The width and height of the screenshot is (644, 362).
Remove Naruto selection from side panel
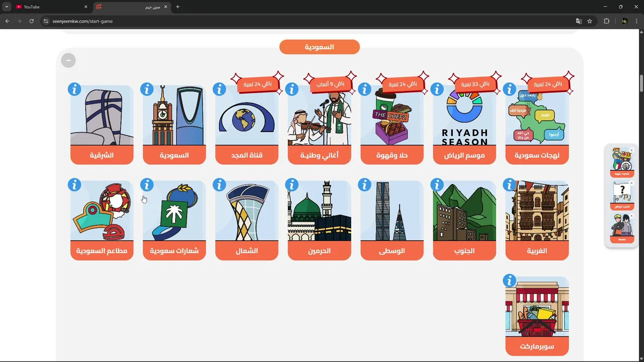tap(632, 216)
